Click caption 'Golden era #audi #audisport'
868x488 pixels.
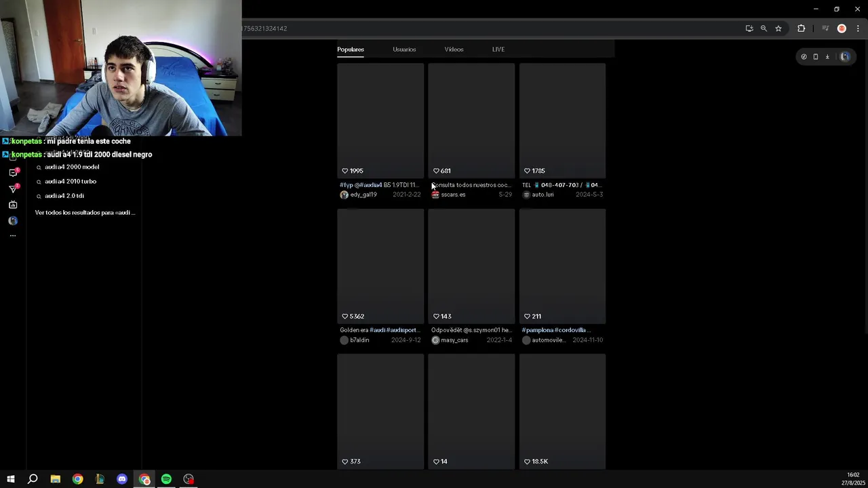(380, 330)
